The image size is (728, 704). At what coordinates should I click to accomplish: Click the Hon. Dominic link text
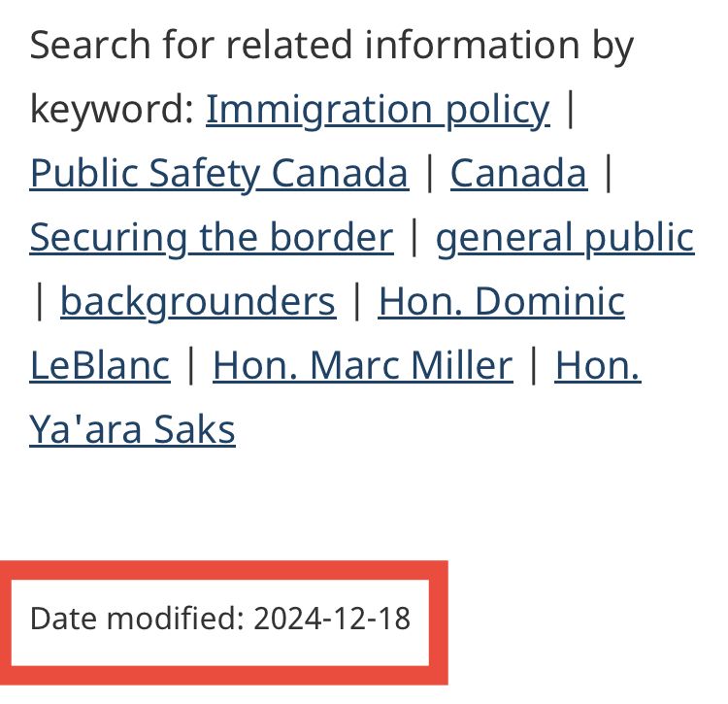tap(502, 301)
